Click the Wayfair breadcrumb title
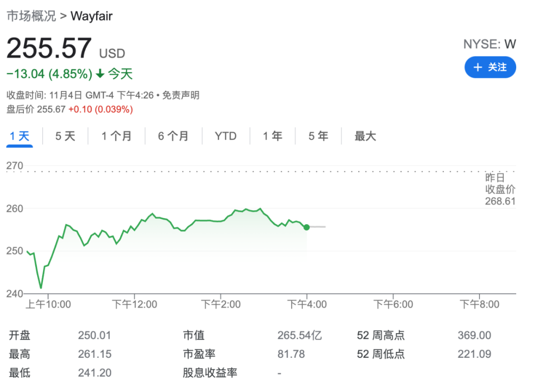This screenshot has width=535, height=392. 92,16
